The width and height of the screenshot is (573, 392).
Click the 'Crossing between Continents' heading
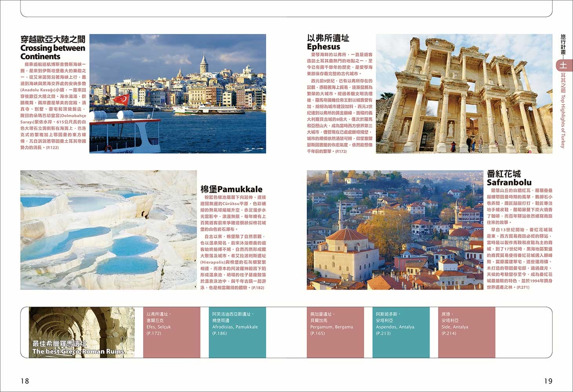(x=53, y=52)
